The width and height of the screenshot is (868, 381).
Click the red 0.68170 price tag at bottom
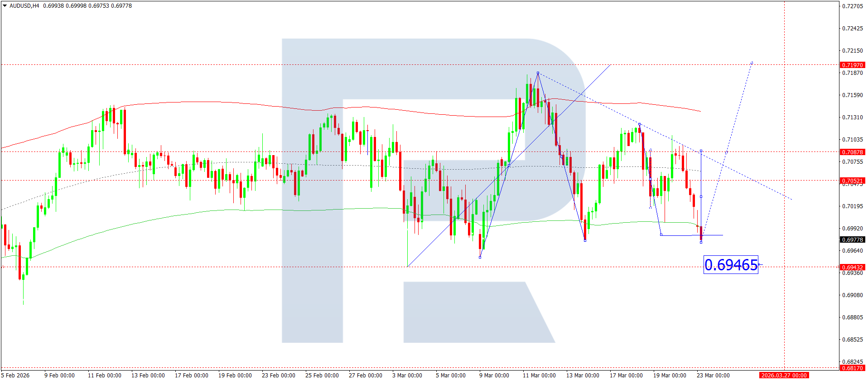point(852,368)
